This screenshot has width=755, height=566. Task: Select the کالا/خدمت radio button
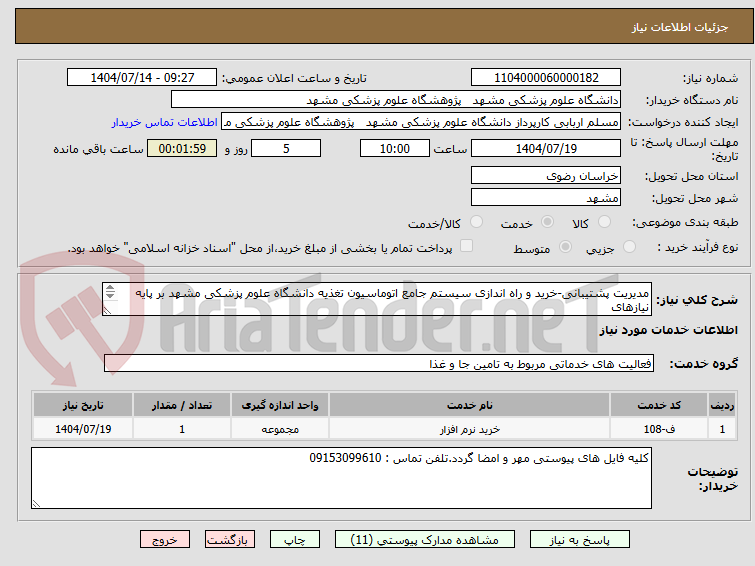pyautogui.click(x=476, y=222)
